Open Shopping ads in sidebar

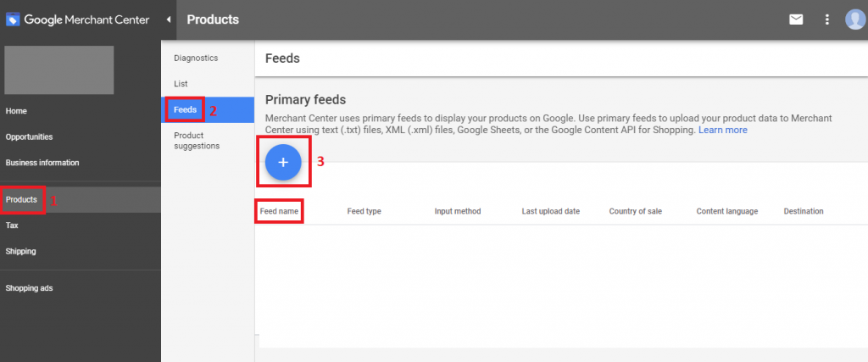[x=29, y=288]
